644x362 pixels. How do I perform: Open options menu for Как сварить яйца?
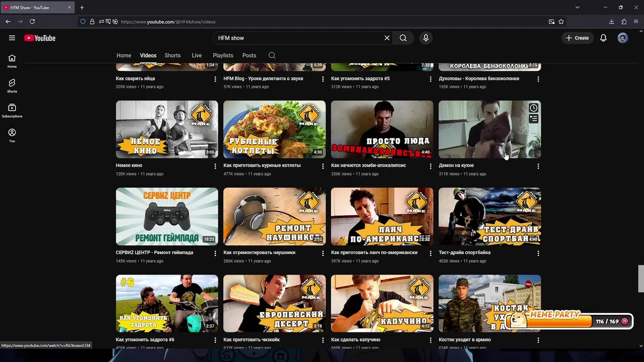(x=215, y=79)
